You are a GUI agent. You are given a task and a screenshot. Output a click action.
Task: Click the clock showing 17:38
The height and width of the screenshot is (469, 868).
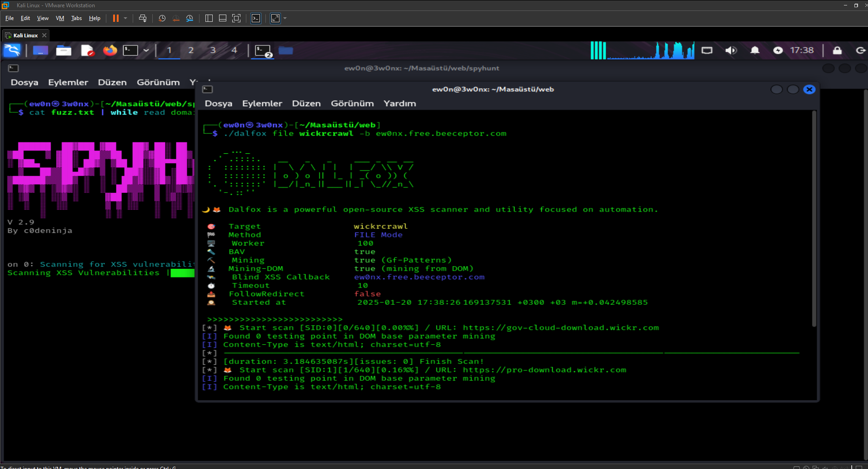point(802,50)
